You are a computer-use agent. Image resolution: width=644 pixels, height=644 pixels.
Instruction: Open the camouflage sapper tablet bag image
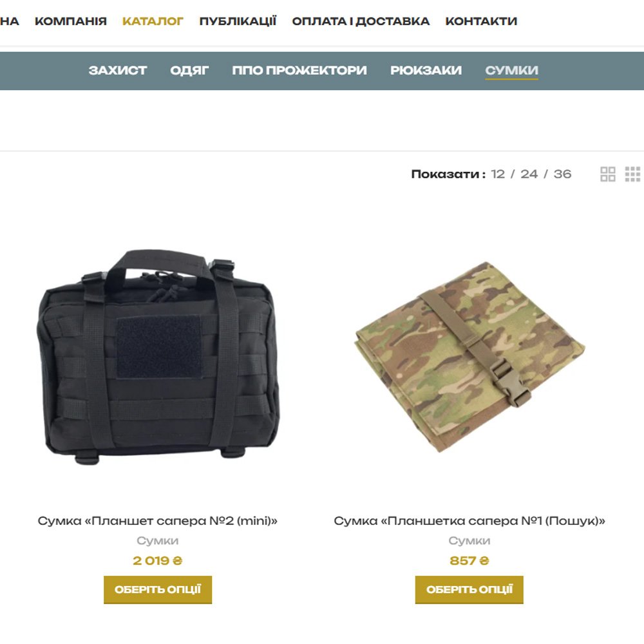469,357
